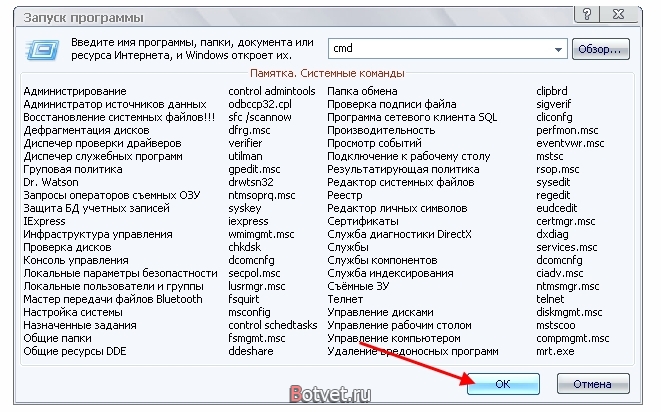Select the text 'fsmgmt.msc'
The height and width of the screenshot is (412, 661).
coord(257,338)
